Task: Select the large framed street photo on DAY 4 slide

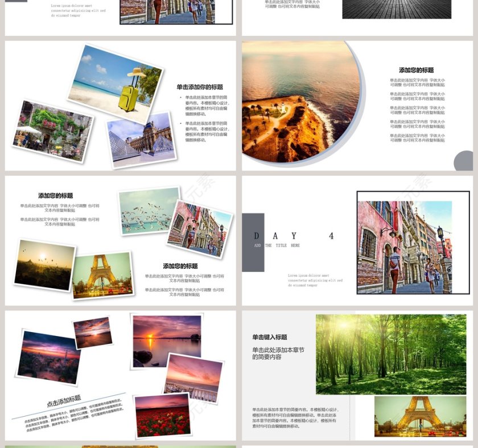Action: 412,243
